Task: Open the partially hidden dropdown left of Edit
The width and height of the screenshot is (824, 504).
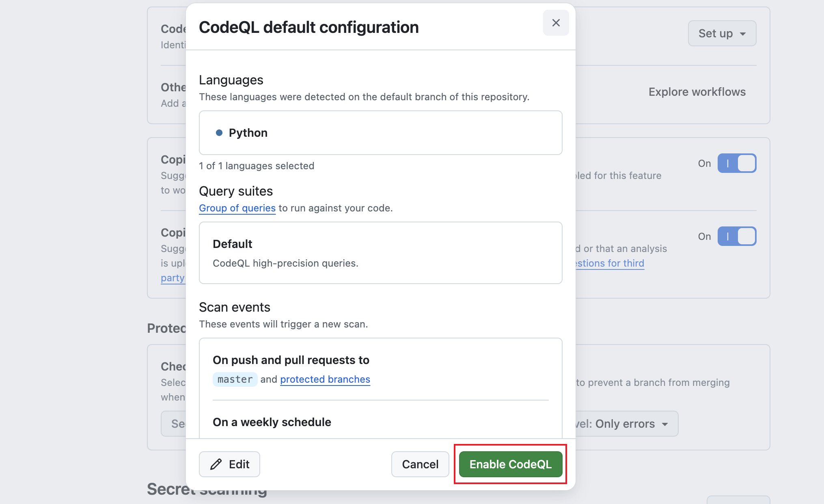Action: click(174, 424)
